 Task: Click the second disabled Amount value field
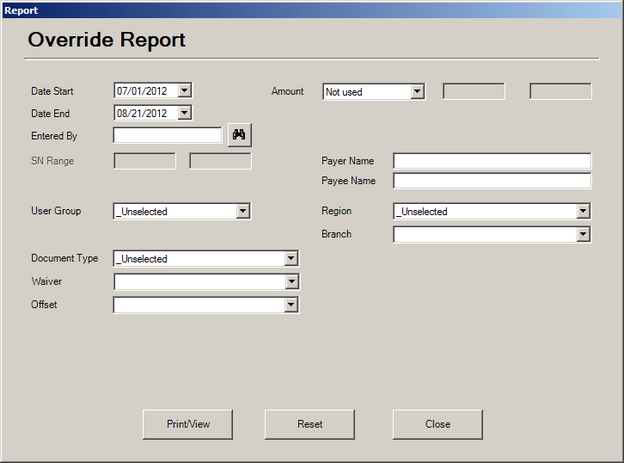coord(560,92)
